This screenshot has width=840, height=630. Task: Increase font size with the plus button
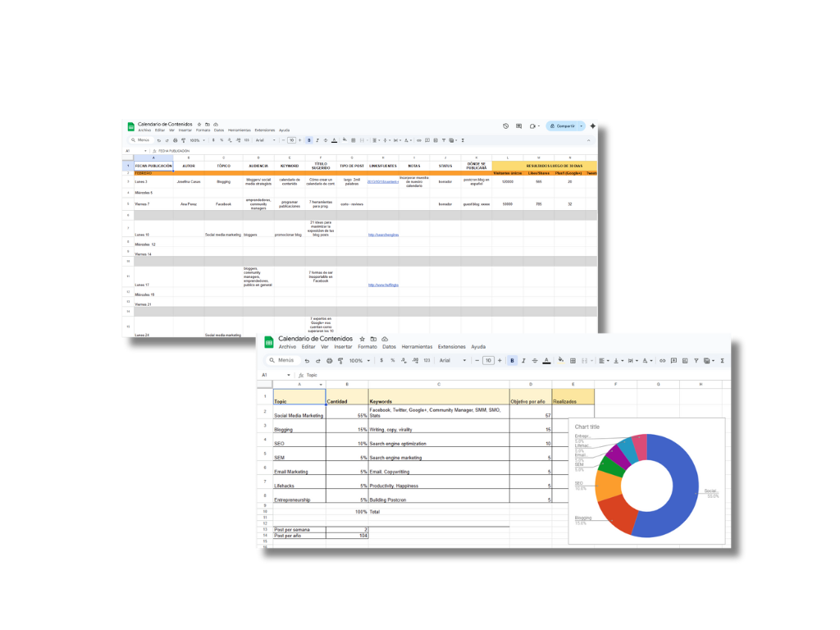point(500,360)
